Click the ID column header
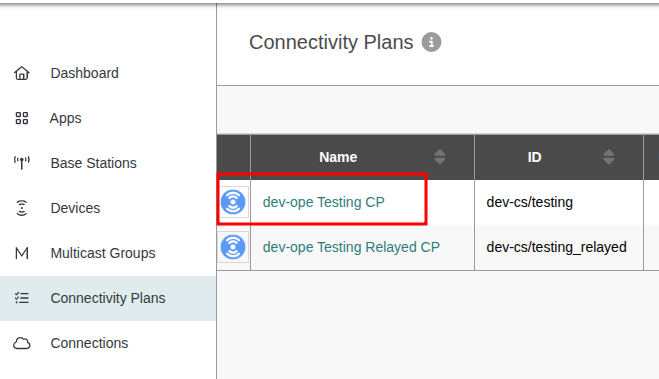The height and width of the screenshot is (379, 659). tap(559, 157)
